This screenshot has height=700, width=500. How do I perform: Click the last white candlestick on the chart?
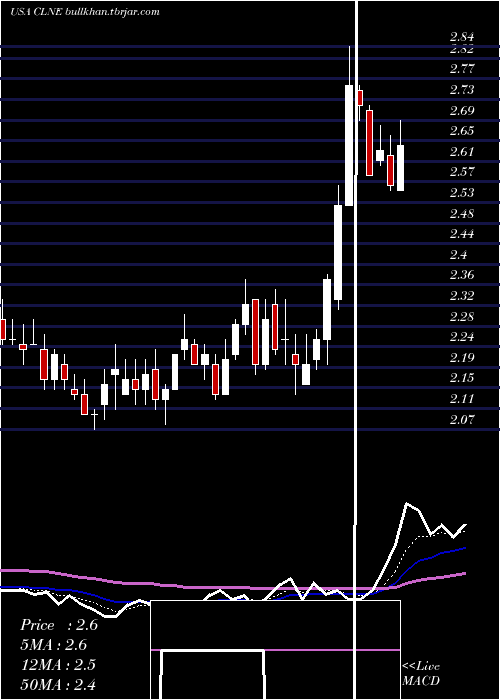click(x=400, y=168)
